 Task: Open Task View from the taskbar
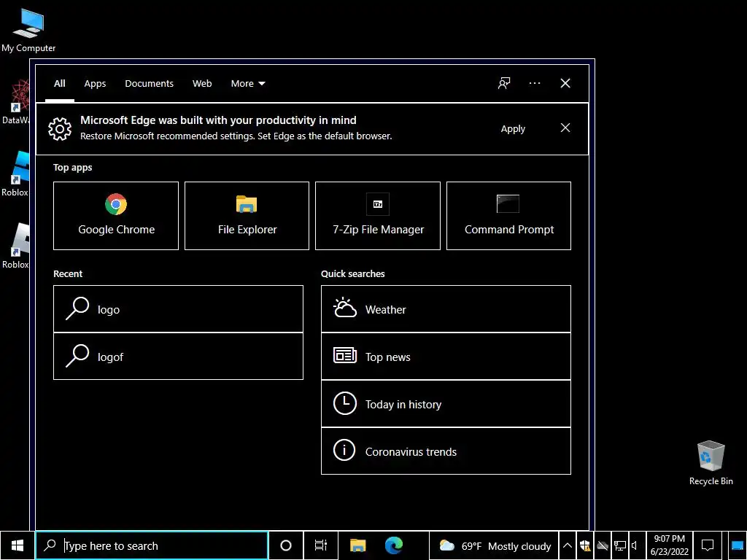click(x=321, y=545)
